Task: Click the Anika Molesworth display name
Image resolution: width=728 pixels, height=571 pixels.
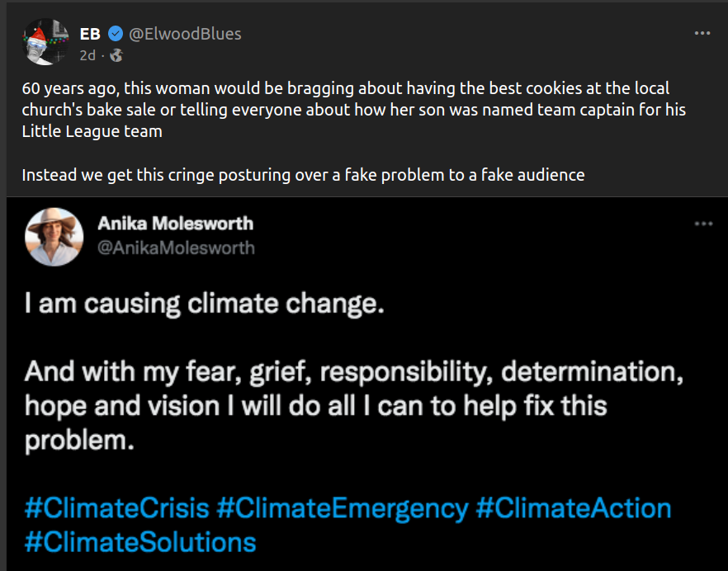Action: pos(175,224)
